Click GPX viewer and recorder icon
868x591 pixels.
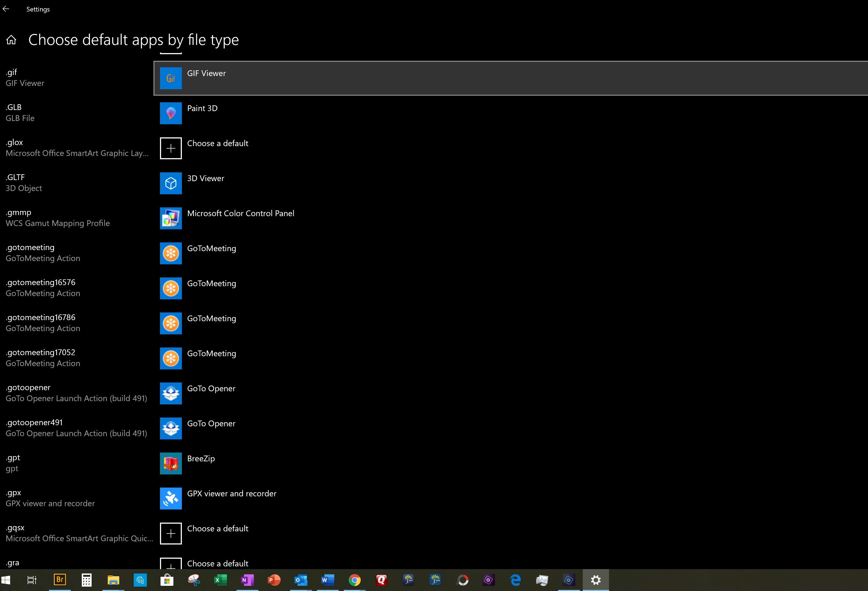pos(171,498)
